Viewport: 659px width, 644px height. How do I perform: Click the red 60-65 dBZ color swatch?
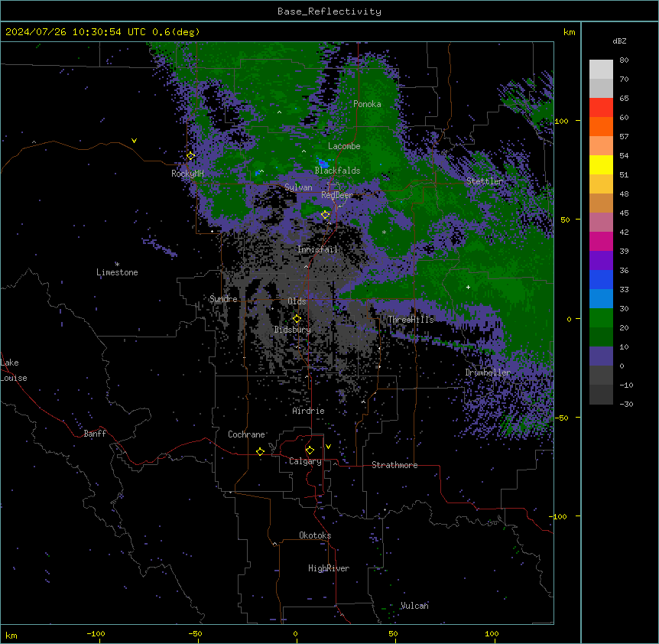(x=601, y=107)
